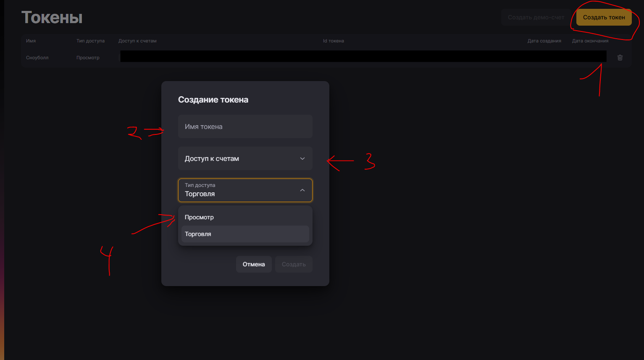Click the Доступ к счетам column header

(137, 41)
